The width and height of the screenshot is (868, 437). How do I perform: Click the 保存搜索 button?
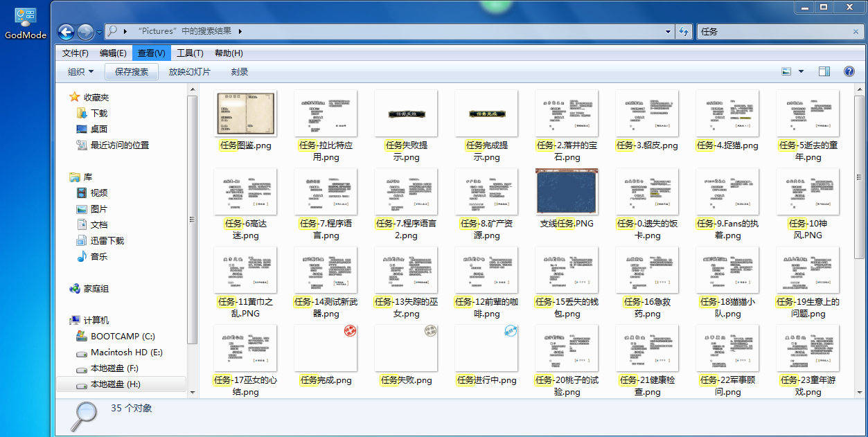[x=132, y=71]
